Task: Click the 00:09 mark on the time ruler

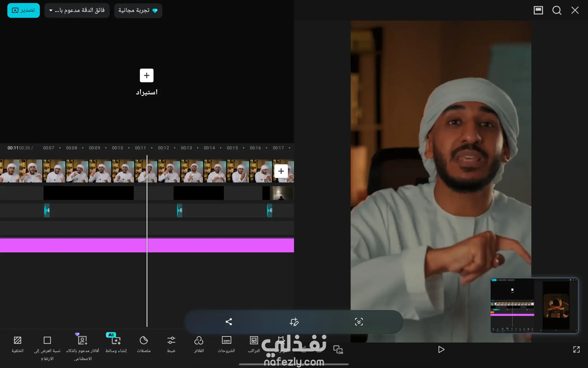Action: pos(95,148)
